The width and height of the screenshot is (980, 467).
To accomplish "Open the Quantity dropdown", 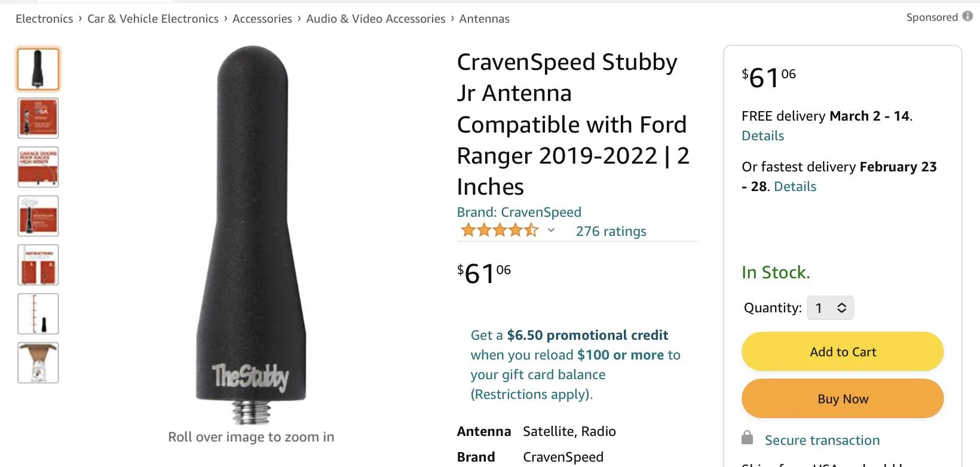I will (x=830, y=308).
